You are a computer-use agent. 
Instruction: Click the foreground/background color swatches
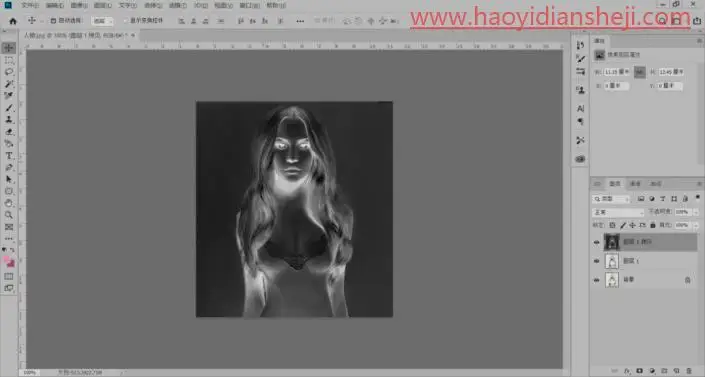coord(9,261)
